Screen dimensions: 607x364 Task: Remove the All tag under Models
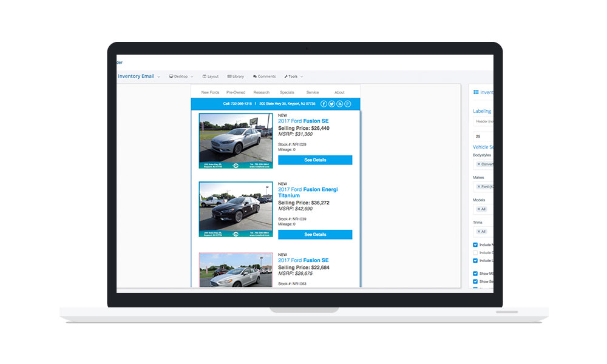(x=478, y=209)
